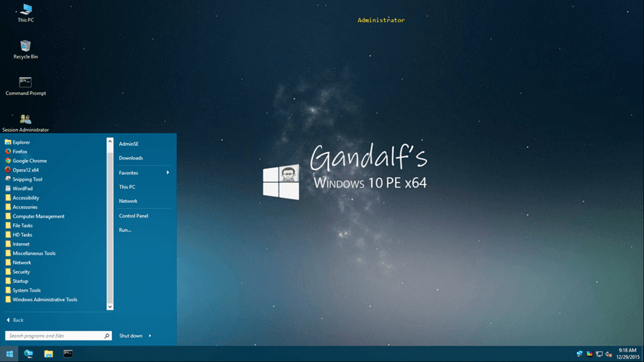Image resolution: width=644 pixels, height=362 pixels.
Task: Open Run... from the Start menu
Action: coord(123,230)
